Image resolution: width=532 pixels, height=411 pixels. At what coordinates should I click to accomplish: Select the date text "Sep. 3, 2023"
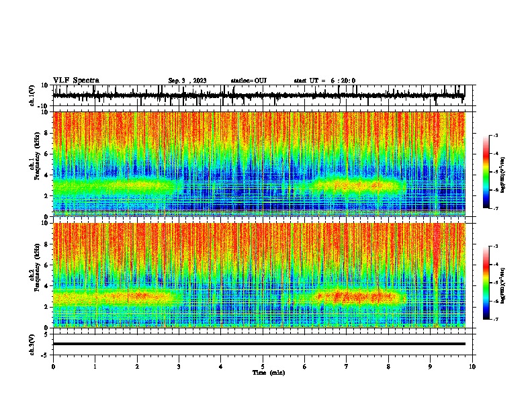[187, 81]
